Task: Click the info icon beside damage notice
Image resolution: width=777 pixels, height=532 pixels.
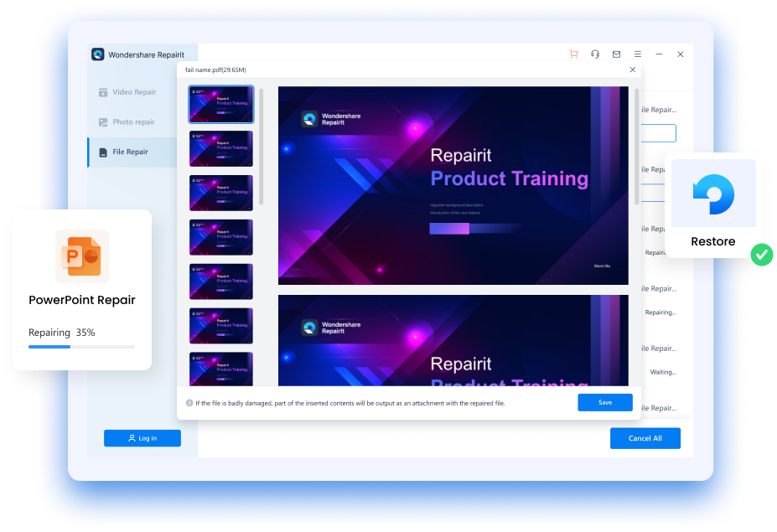Action: [x=189, y=403]
